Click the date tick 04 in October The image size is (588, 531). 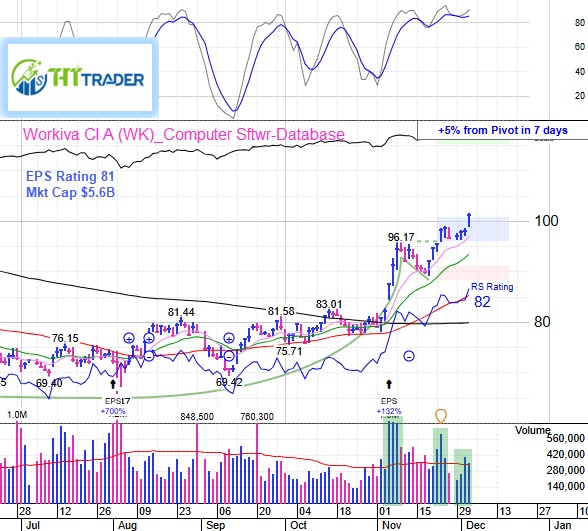click(304, 511)
